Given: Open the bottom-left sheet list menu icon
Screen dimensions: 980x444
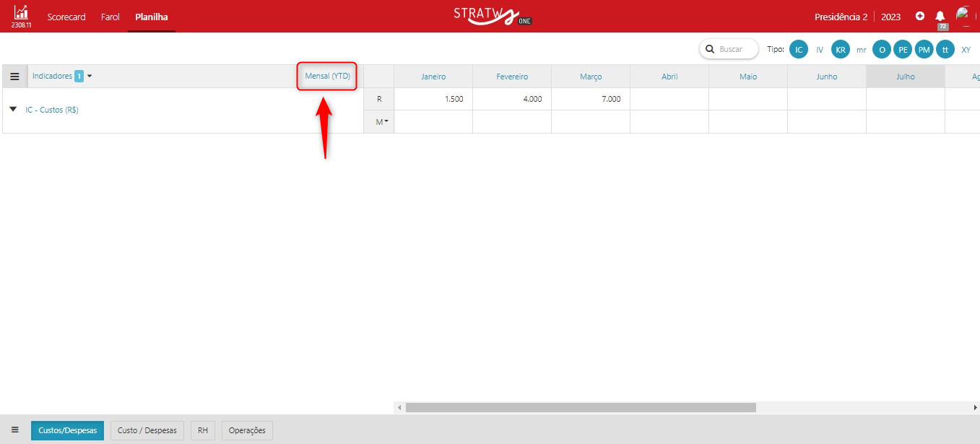Looking at the screenshot, I should tap(15, 430).
